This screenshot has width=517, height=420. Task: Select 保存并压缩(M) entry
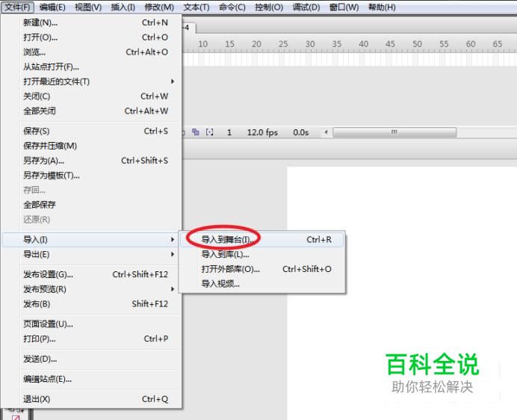coord(92,146)
